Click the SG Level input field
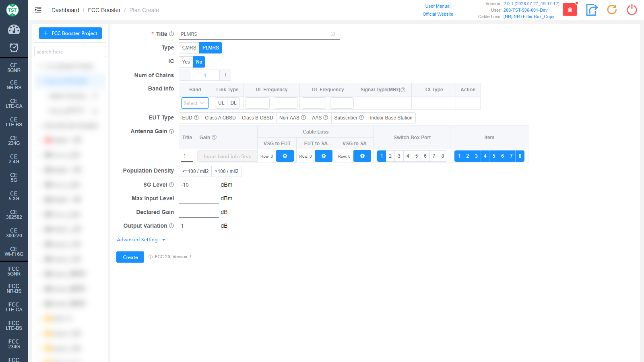This screenshot has width=644, height=362. 199,185
